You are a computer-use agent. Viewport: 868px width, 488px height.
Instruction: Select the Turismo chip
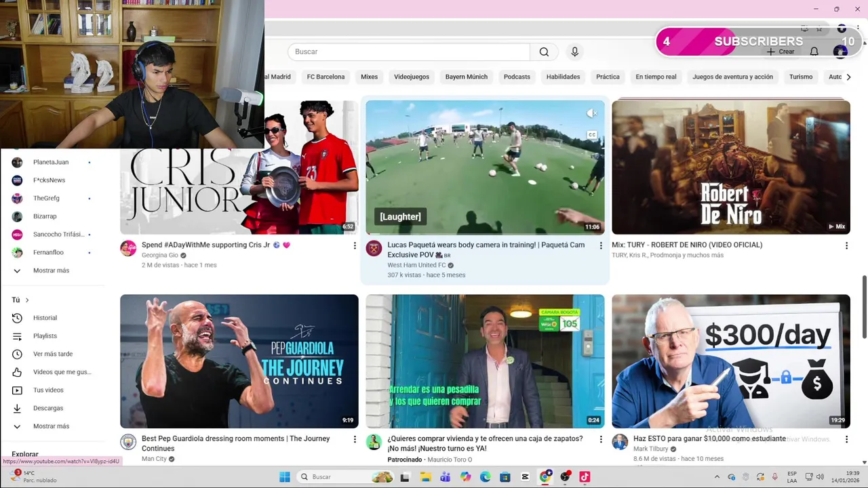tap(801, 77)
